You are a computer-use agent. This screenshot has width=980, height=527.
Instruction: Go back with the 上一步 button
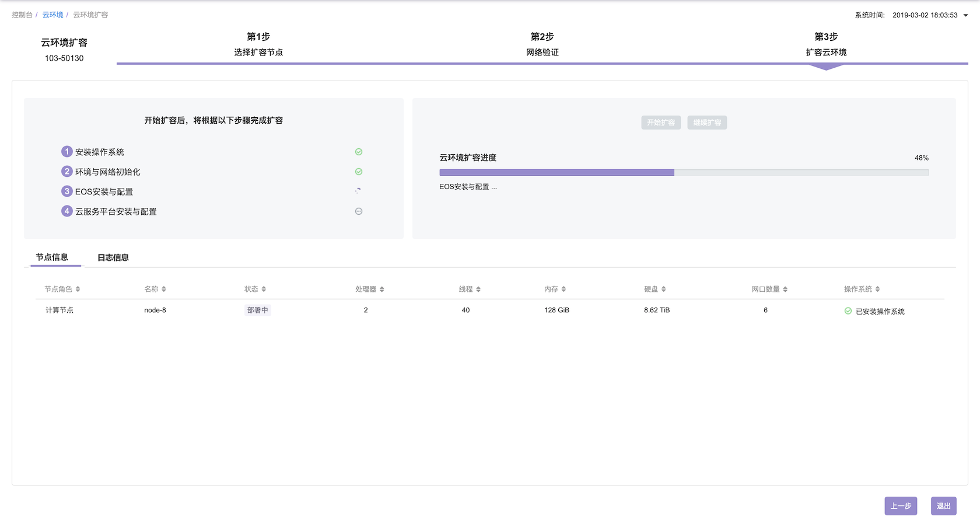(x=901, y=506)
